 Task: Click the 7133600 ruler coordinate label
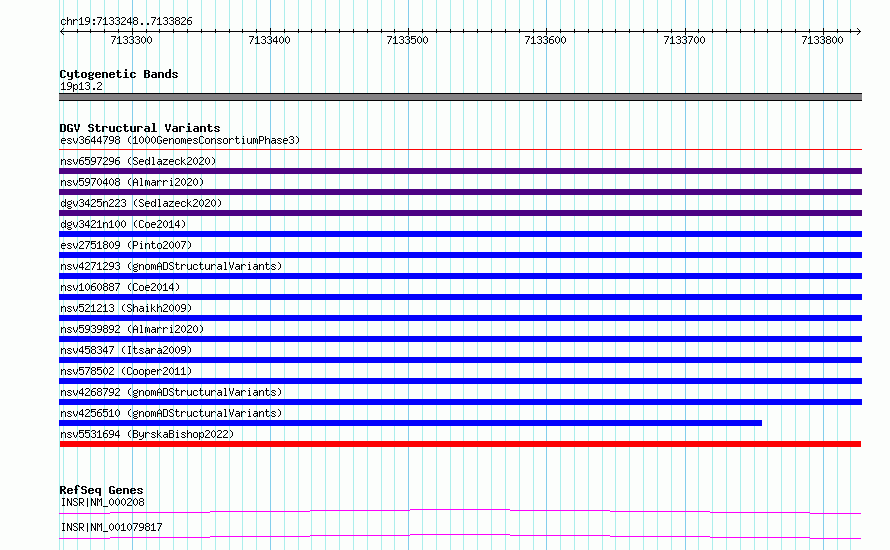pos(545,40)
